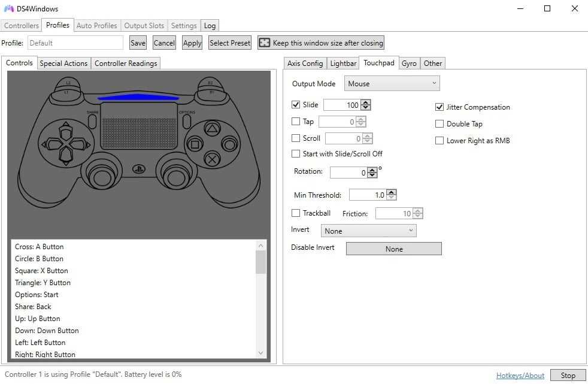588x384 pixels.
Task: Open the Gyro tab
Action: tap(409, 64)
